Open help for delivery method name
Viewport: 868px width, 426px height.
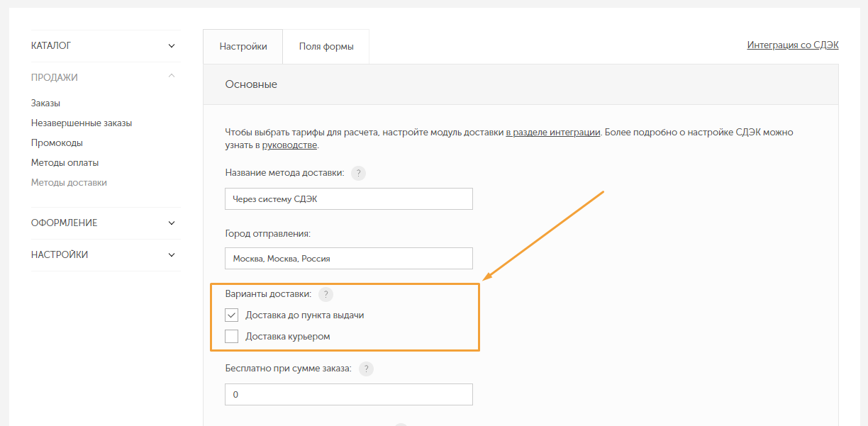click(x=359, y=173)
